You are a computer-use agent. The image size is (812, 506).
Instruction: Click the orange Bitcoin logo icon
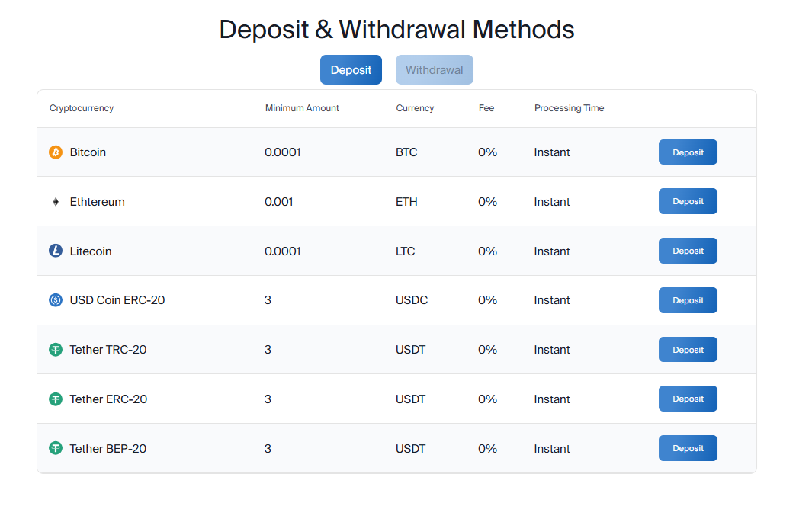pos(56,152)
